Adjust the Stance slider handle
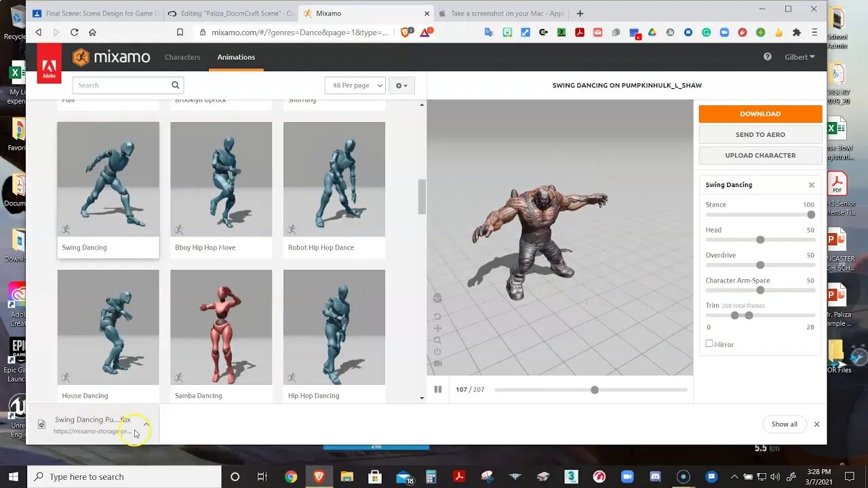The width and height of the screenshot is (868, 488). (811, 214)
